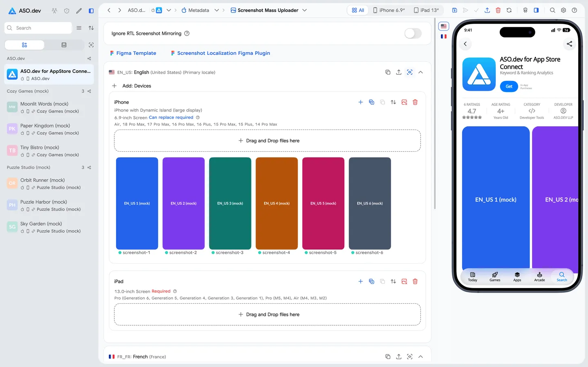588x367 pixels.
Task: Open the ASO.d... app breadcrumb dropdown
Action: (169, 10)
